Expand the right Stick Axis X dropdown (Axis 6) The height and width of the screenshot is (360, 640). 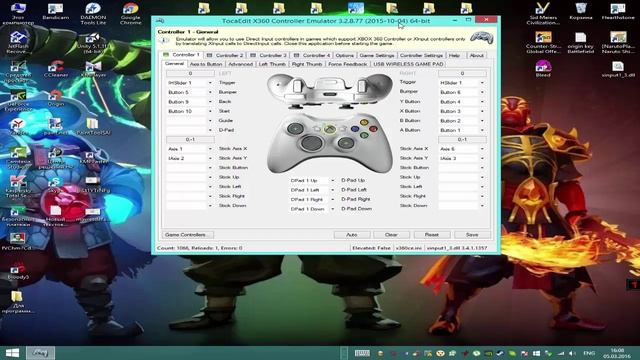pyautogui.click(x=482, y=149)
